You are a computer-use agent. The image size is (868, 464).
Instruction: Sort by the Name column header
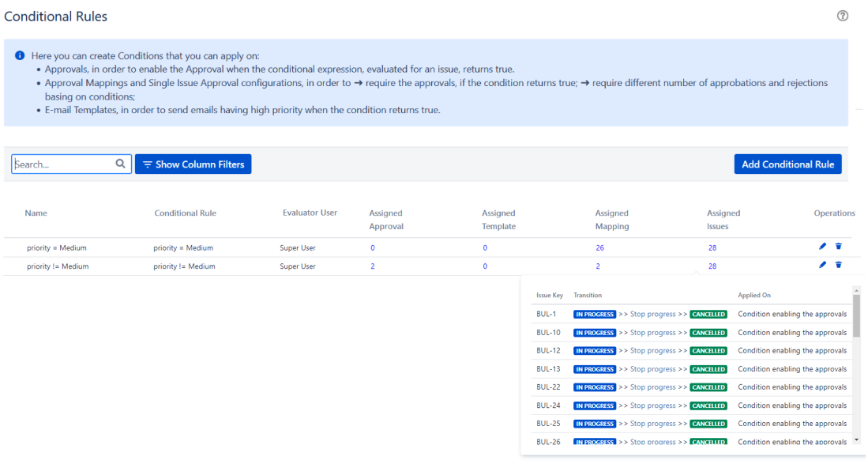pos(36,213)
